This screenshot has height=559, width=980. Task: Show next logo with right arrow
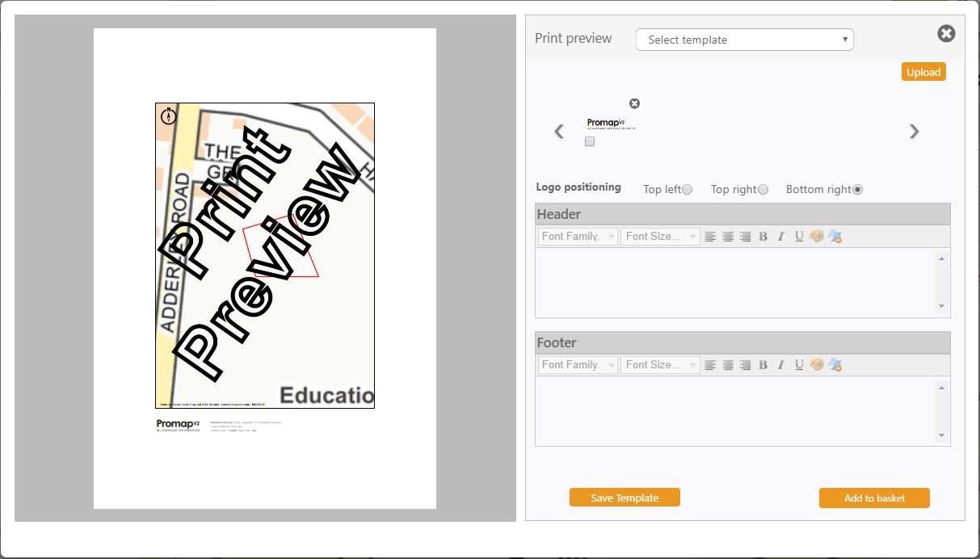tap(914, 132)
